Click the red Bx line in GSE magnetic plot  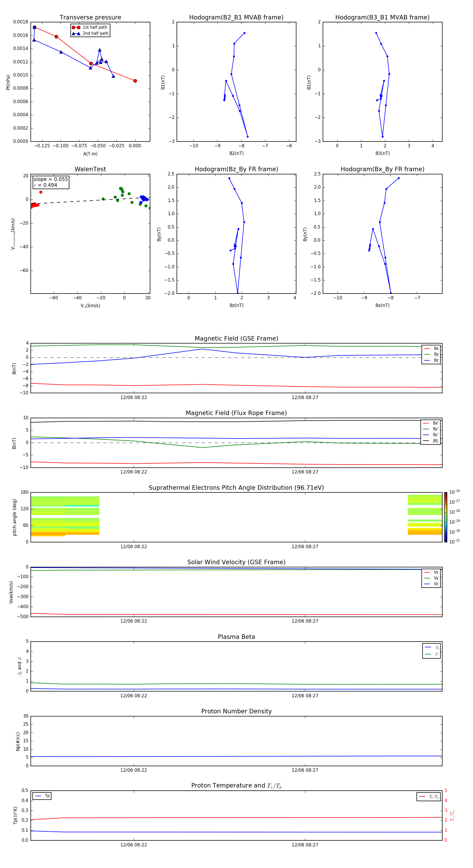(236, 385)
